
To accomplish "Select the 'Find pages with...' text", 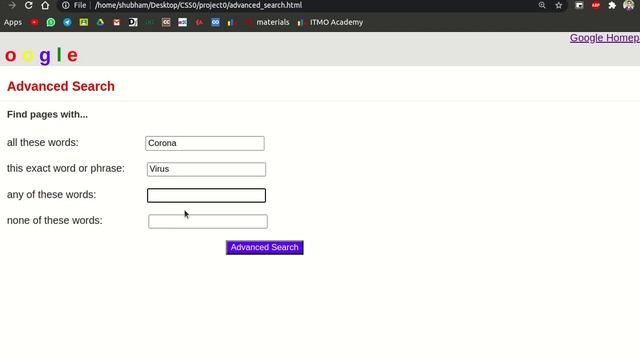I will (x=47, y=115).
